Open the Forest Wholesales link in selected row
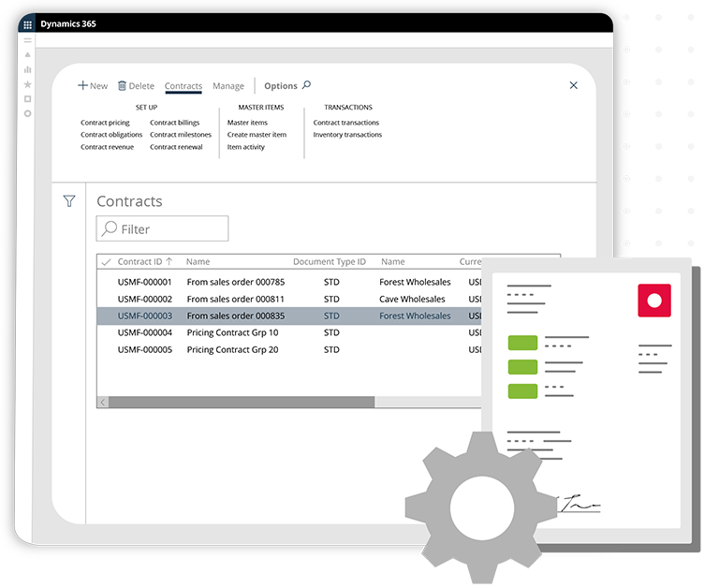 (415, 316)
